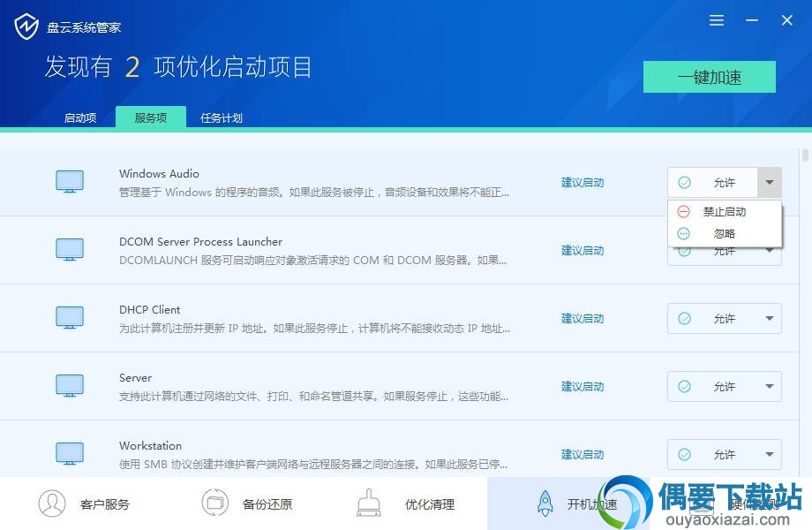This screenshot has height=530, width=812.
Task: Select the Server service name
Action: coord(135,378)
